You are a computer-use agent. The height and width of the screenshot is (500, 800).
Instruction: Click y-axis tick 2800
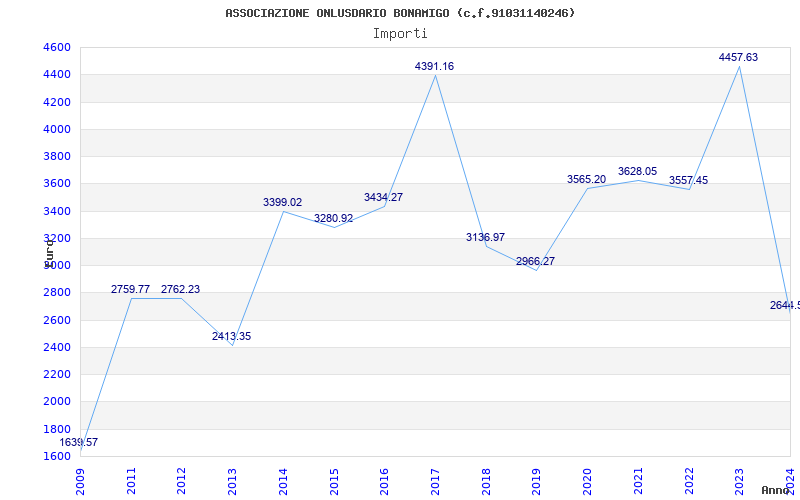pos(58,292)
